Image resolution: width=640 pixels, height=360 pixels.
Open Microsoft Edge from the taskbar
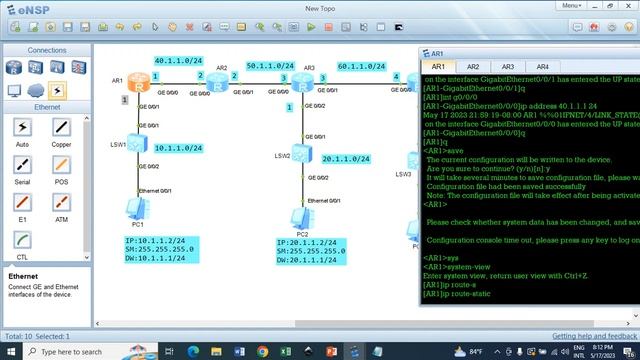[x=193, y=351]
